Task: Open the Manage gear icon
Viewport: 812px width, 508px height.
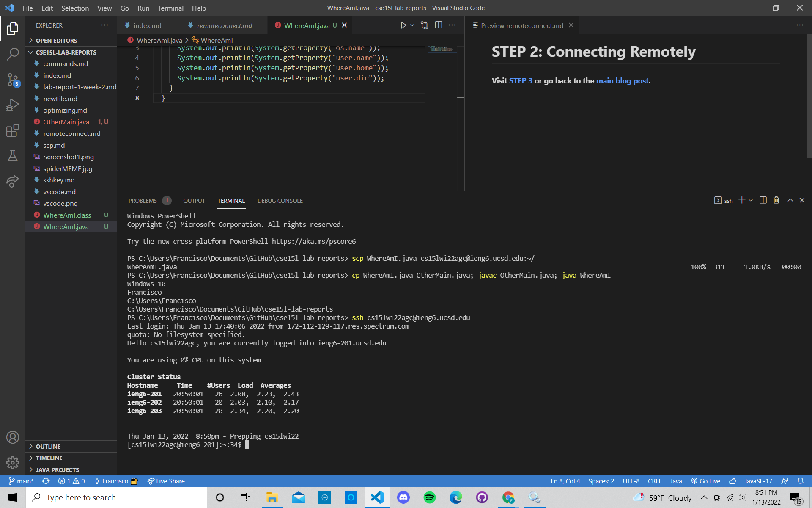Action: click(x=13, y=463)
